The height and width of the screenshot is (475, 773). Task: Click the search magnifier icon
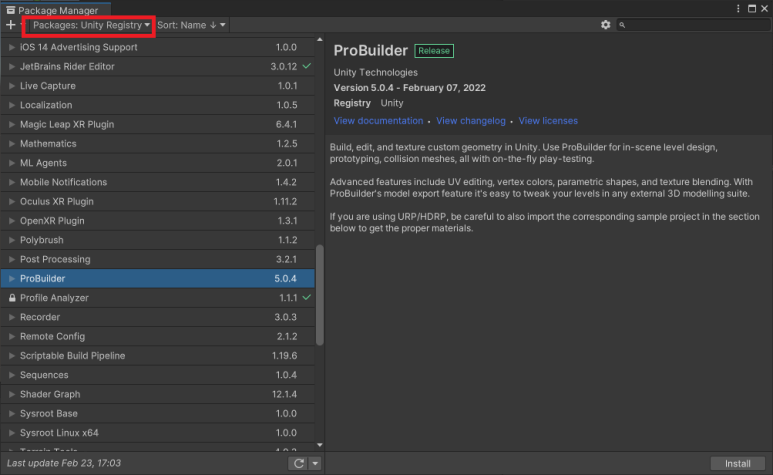[622, 25]
